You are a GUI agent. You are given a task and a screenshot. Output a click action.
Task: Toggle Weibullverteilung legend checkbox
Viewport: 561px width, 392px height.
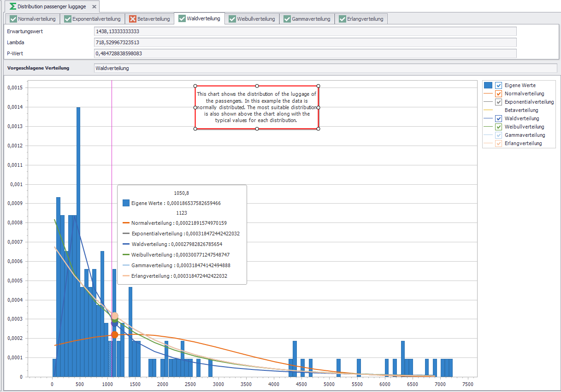tap(498, 127)
